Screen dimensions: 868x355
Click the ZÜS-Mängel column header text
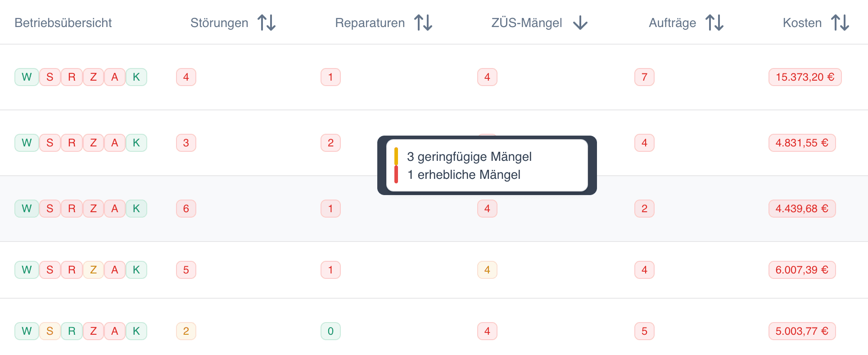pyautogui.click(x=526, y=23)
